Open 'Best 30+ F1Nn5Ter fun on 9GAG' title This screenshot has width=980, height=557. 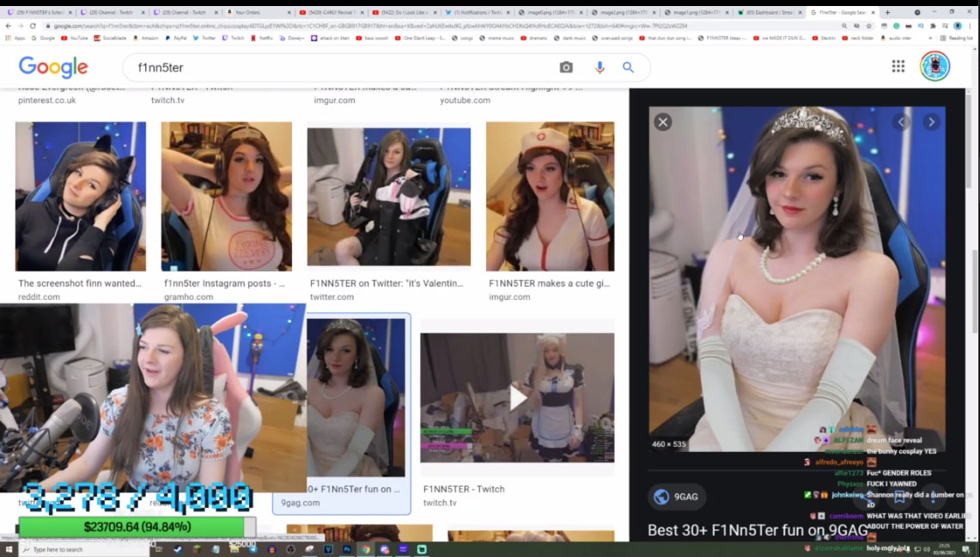click(758, 530)
